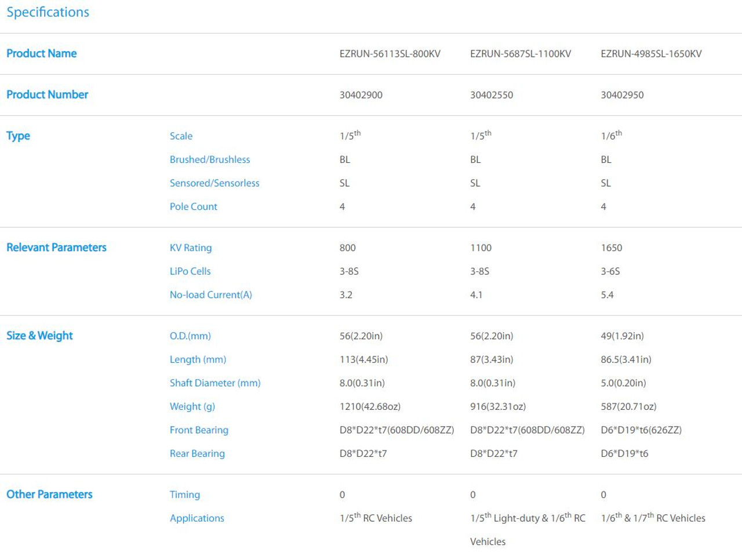Click the Front Bearing label

coord(199,430)
